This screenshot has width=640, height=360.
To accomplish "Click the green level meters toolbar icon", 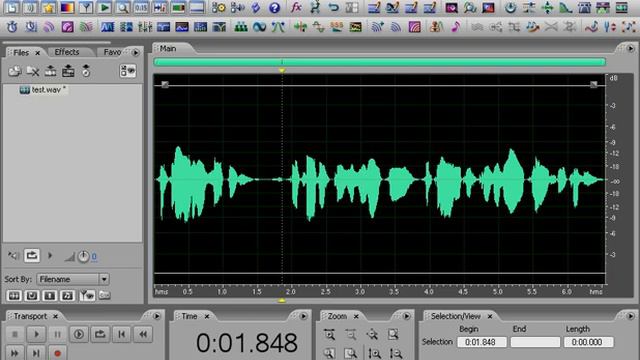I will [x=178, y=7].
